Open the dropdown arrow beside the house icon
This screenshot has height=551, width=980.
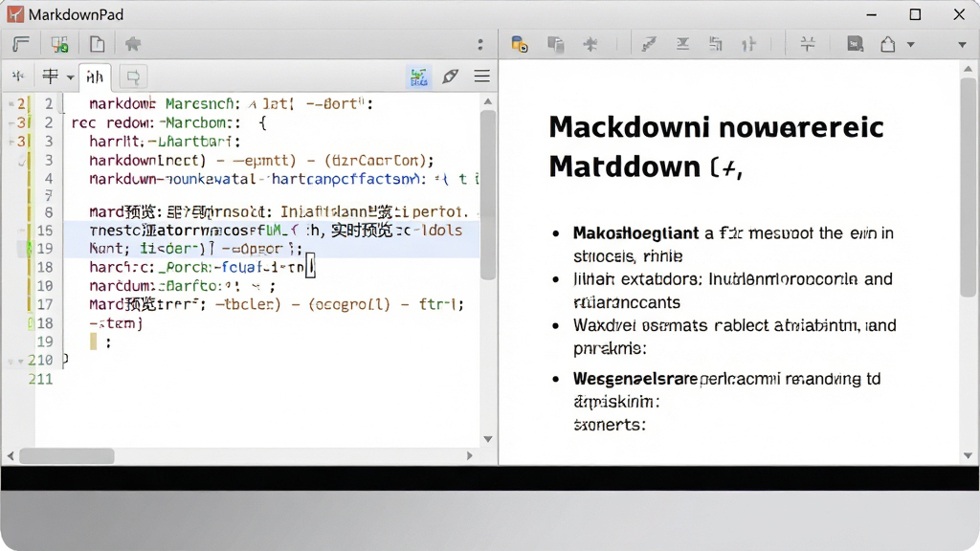click(911, 44)
